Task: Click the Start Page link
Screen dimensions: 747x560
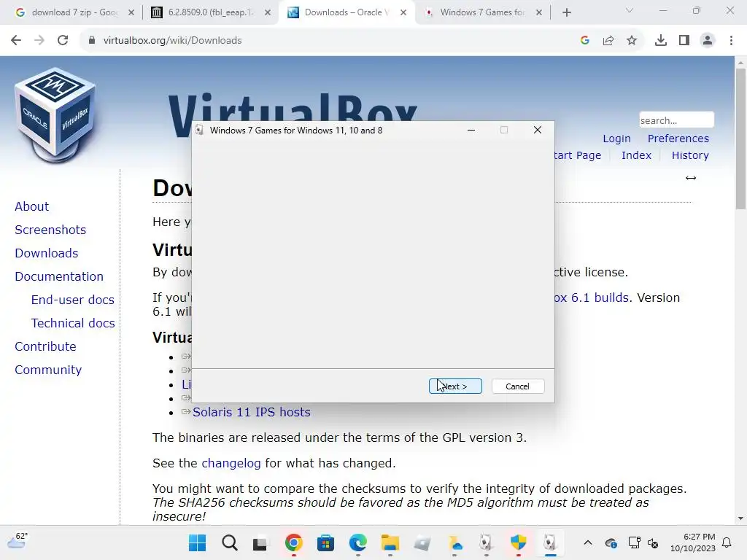Action: [578, 155]
